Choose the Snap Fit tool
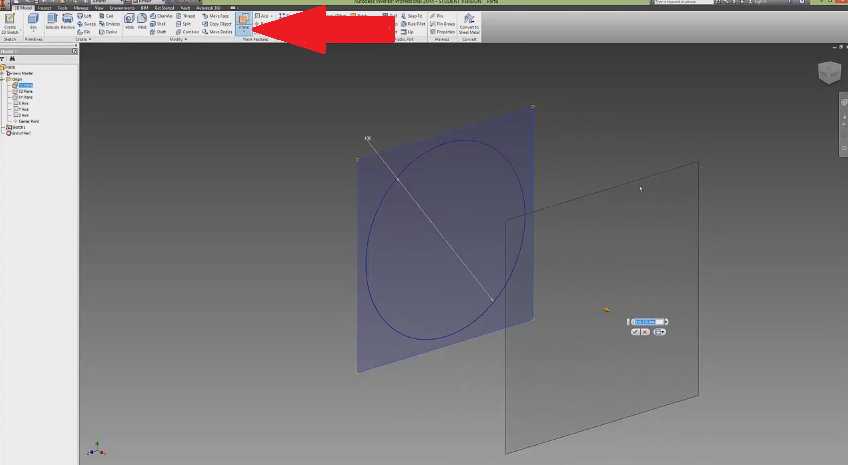Image resolution: width=848 pixels, height=465 pixels. pyautogui.click(x=412, y=16)
